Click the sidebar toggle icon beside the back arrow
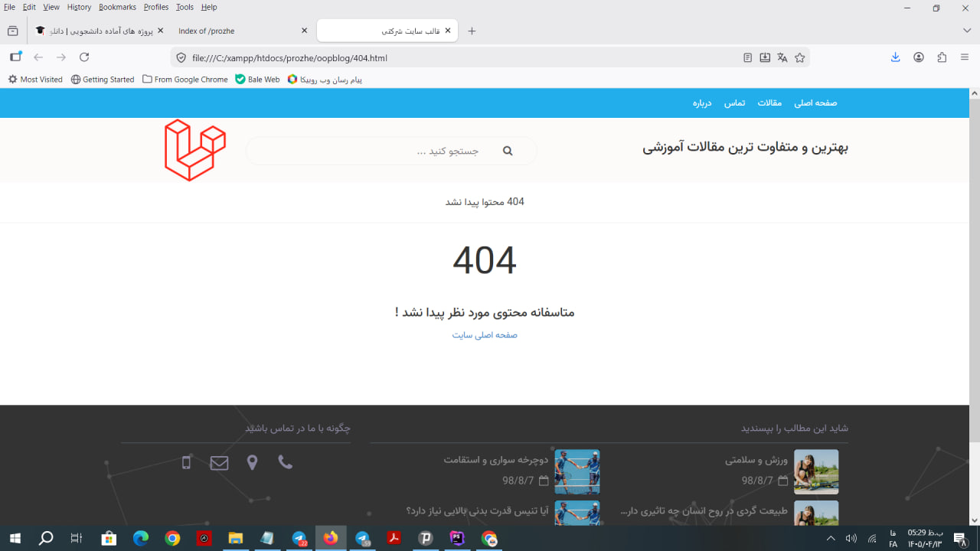This screenshot has height=551, width=980. coord(15,57)
